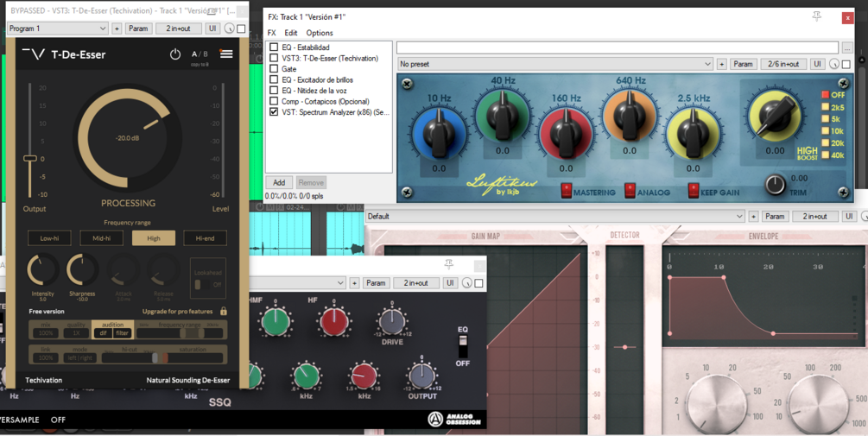Click the preset comment field in FX window
This screenshot has width=868, height=436.
tap(618, 47)
